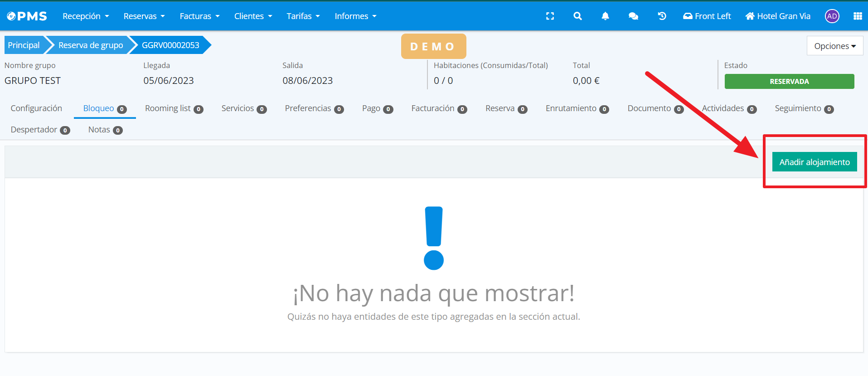
Task: Click the PMS logo
Action: (x=27, y=16)
